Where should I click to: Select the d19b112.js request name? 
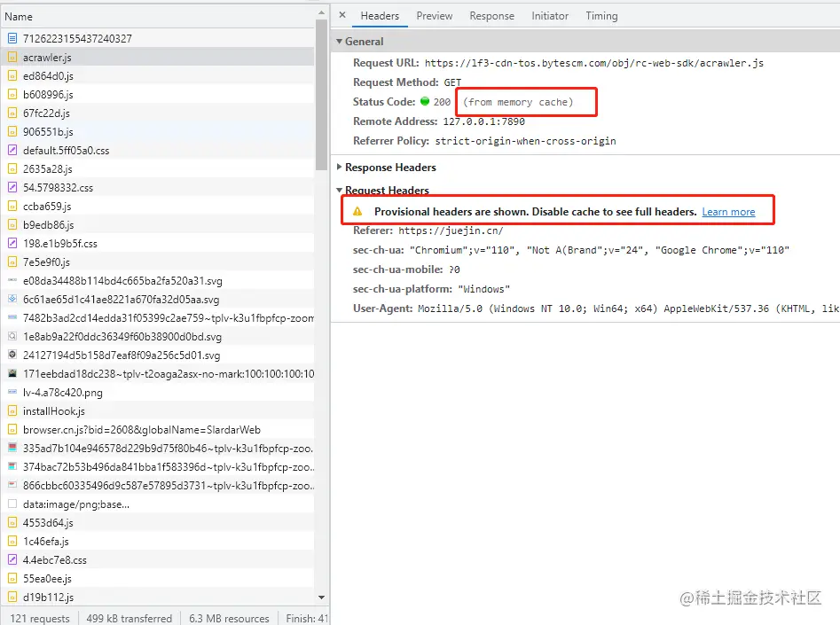(x=48, y=598)
